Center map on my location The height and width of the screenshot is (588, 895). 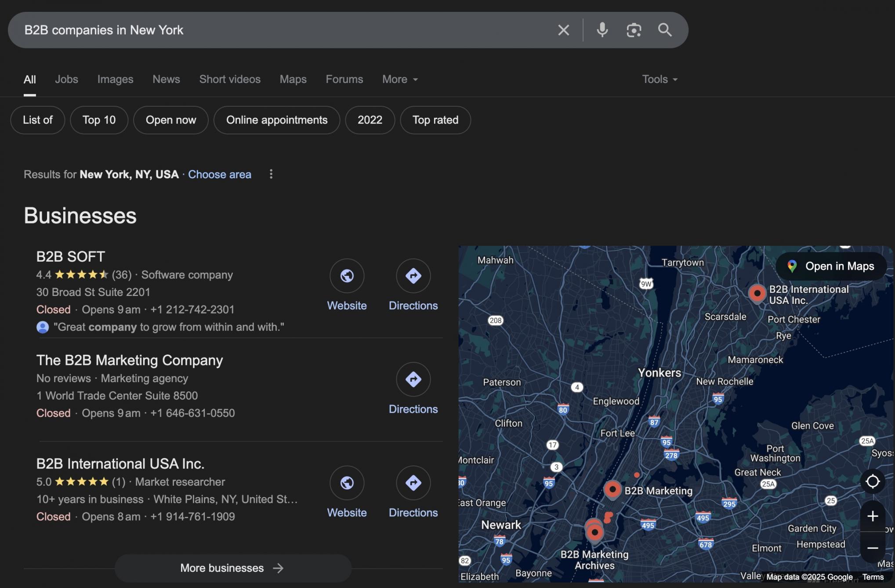coord(873,482)
